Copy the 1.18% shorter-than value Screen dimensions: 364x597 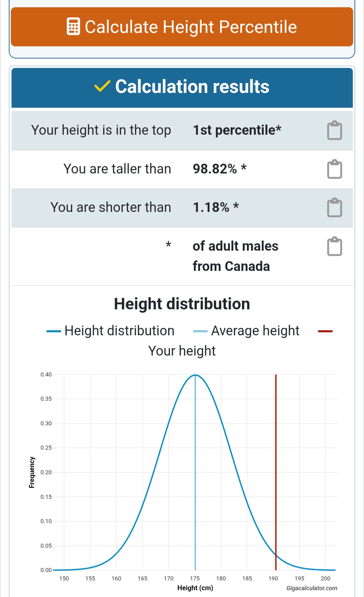(x=334, y=207)
